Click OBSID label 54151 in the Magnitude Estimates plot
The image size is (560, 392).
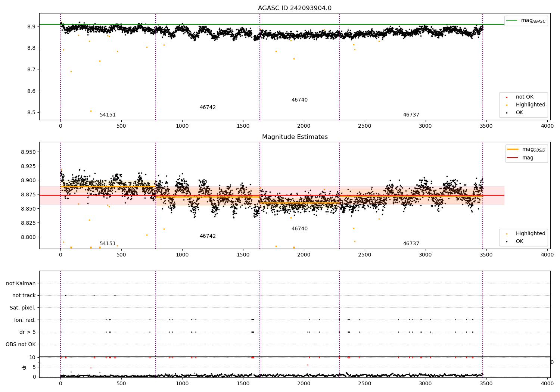pyautogui.click(x=108, y=244)
